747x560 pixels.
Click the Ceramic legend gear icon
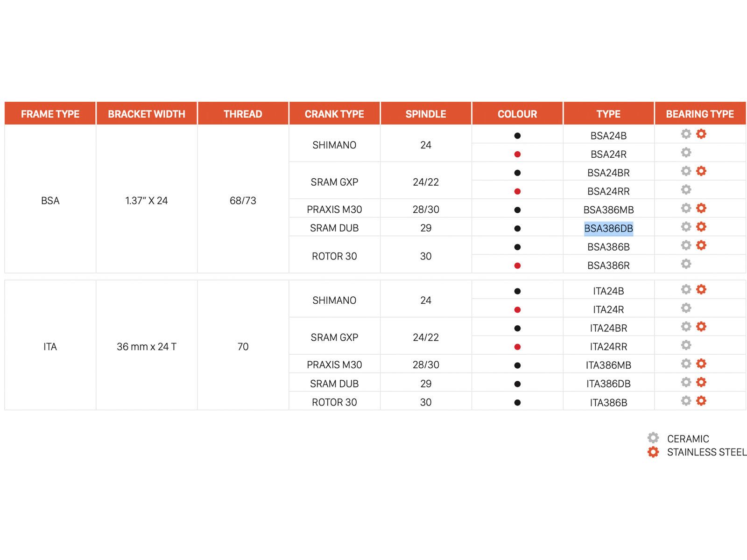653,438
